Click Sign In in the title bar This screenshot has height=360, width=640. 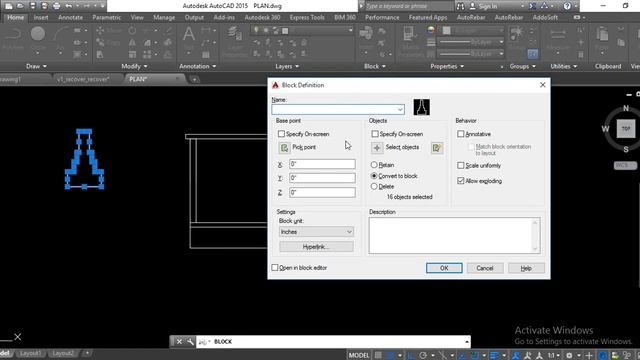point(488,6)
